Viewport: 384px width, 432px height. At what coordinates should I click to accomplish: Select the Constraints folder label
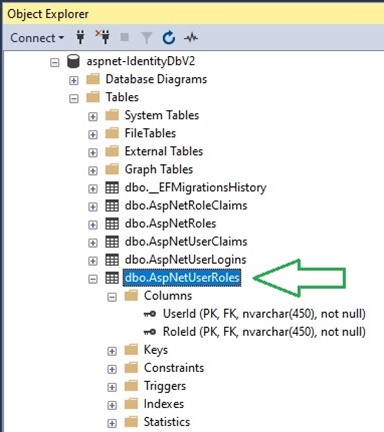tap(174, 368)
